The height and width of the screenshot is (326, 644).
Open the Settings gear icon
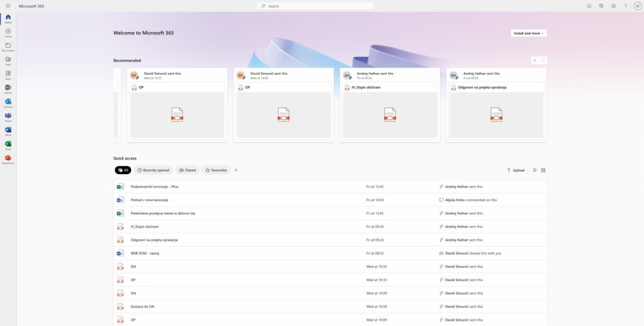(x=613, y=6)
